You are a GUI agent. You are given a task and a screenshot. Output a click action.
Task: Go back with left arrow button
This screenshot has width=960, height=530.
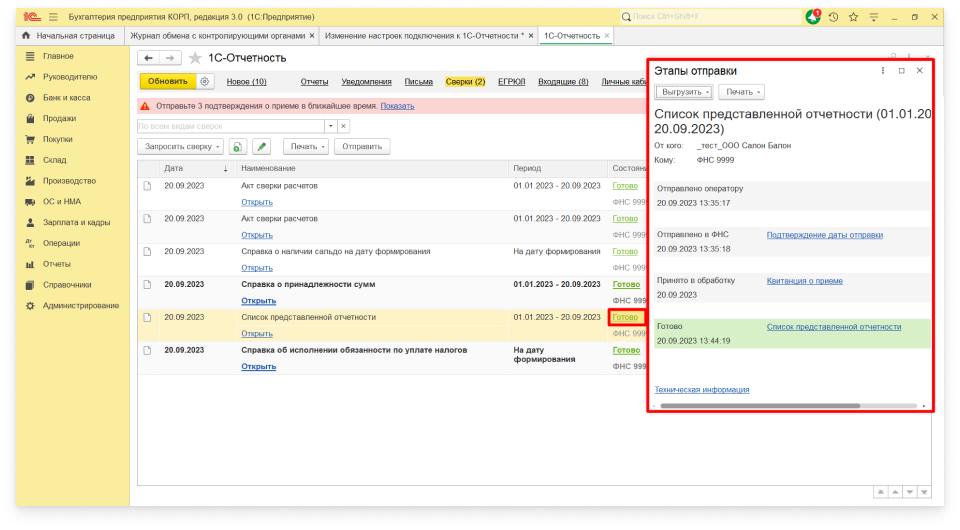point(148,58)
